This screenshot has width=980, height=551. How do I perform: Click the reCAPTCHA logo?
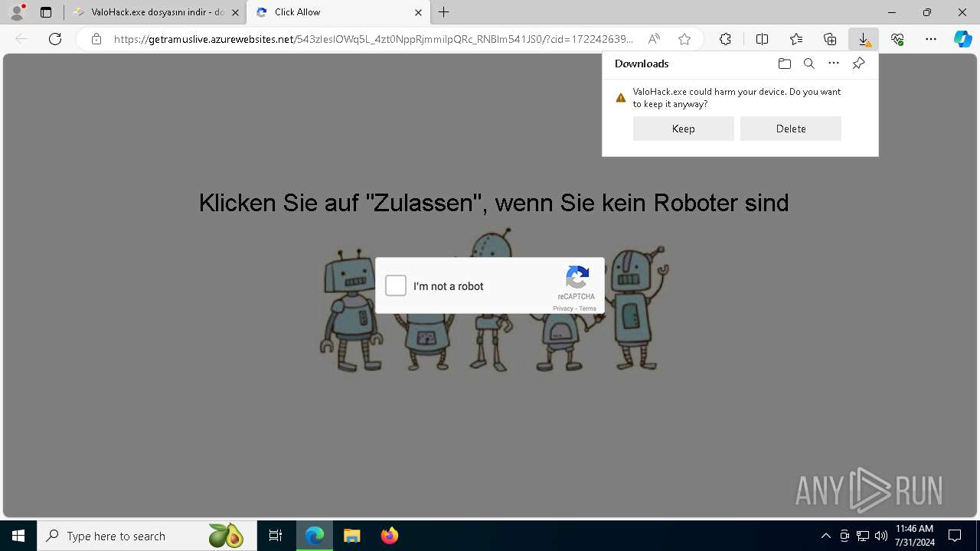pos(577,277)
